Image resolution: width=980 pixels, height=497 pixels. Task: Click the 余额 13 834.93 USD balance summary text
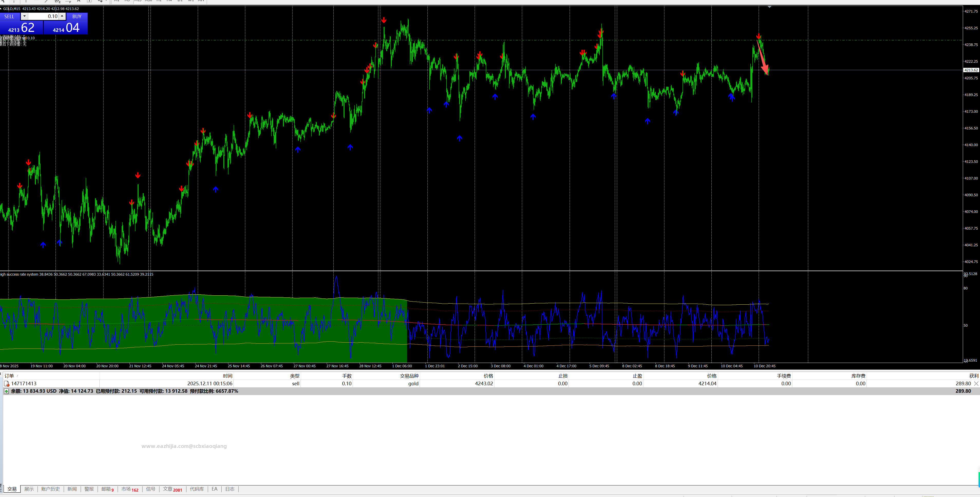tap(33, 391)
